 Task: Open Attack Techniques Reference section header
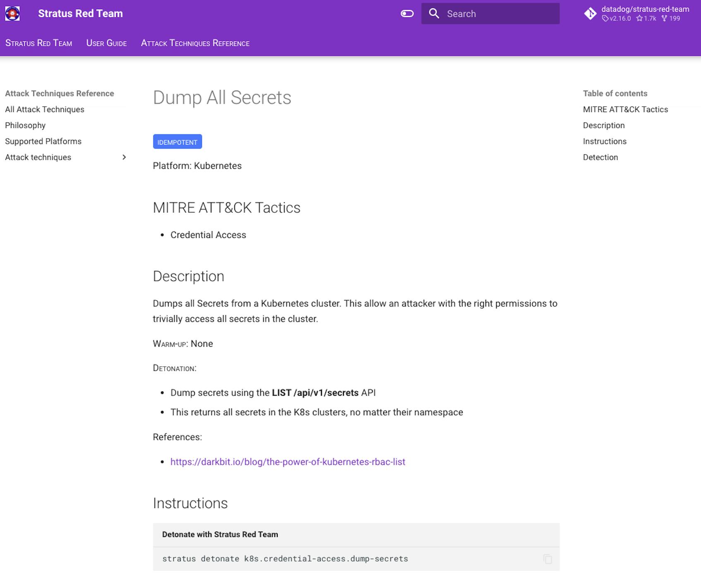[60, 93]
